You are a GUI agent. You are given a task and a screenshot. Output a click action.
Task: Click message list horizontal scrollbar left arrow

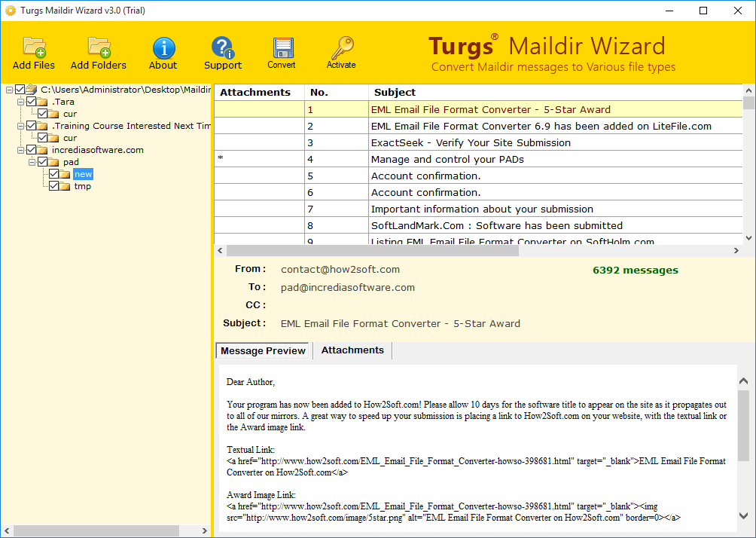[221, 250]
